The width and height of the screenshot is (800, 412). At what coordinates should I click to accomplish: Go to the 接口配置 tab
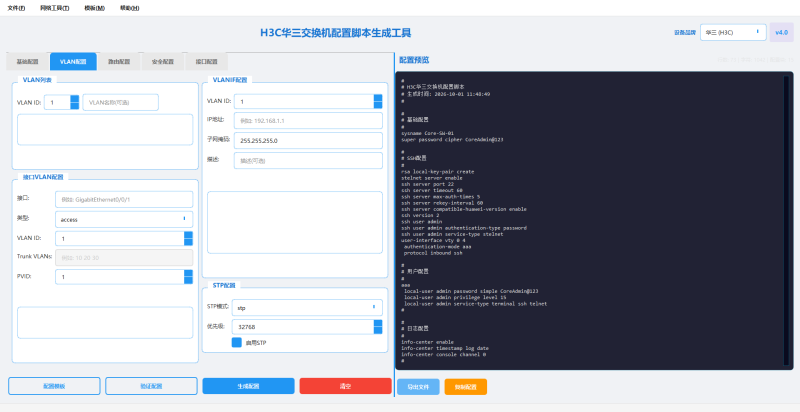(x=207, y=62)
